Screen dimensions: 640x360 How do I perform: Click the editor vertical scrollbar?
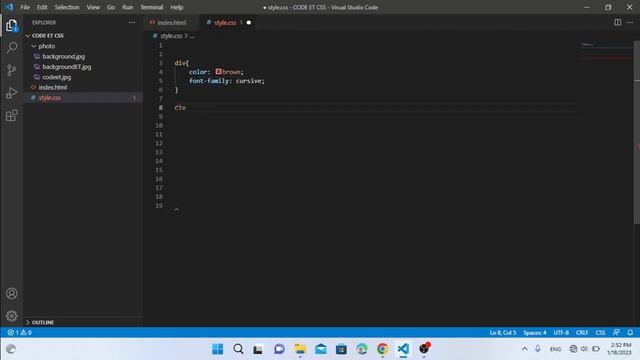tap(637, 132)
